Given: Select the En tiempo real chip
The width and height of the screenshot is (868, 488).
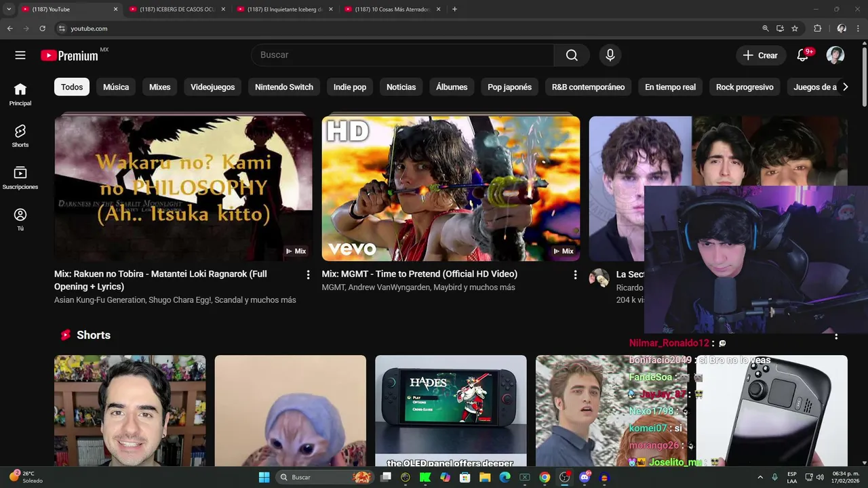Looking at the screenshot, I should (670, 87).
